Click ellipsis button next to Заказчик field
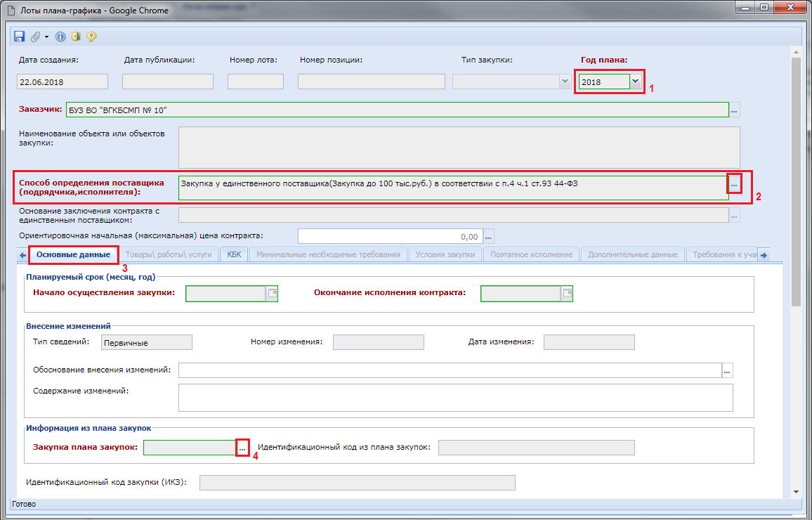The width and height of the screenshot is (812, 520). pos(735,110)
